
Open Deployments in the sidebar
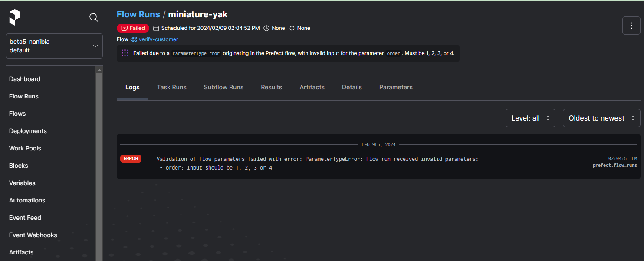pos(28,131)
